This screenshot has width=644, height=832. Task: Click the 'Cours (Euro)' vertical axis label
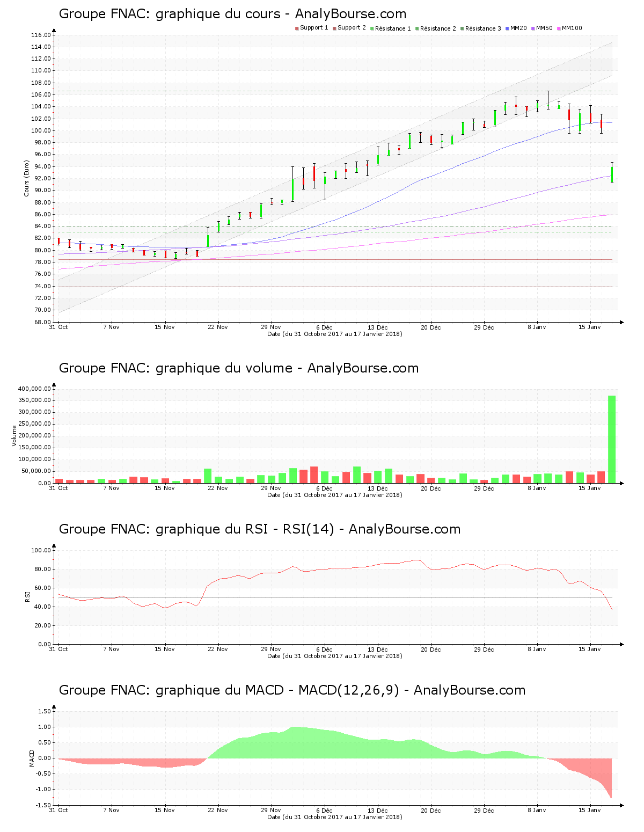[26, 178]
